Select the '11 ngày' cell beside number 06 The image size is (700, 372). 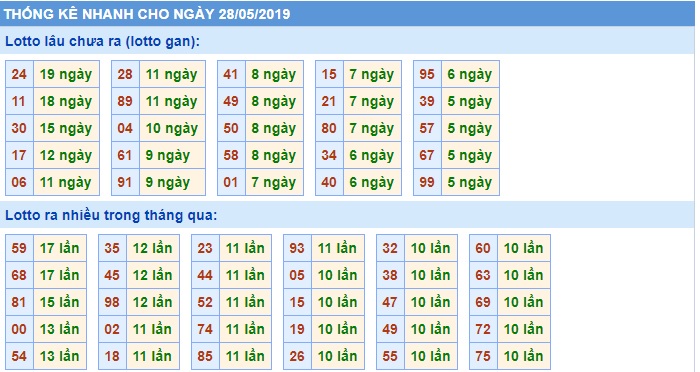coord(66,182)
